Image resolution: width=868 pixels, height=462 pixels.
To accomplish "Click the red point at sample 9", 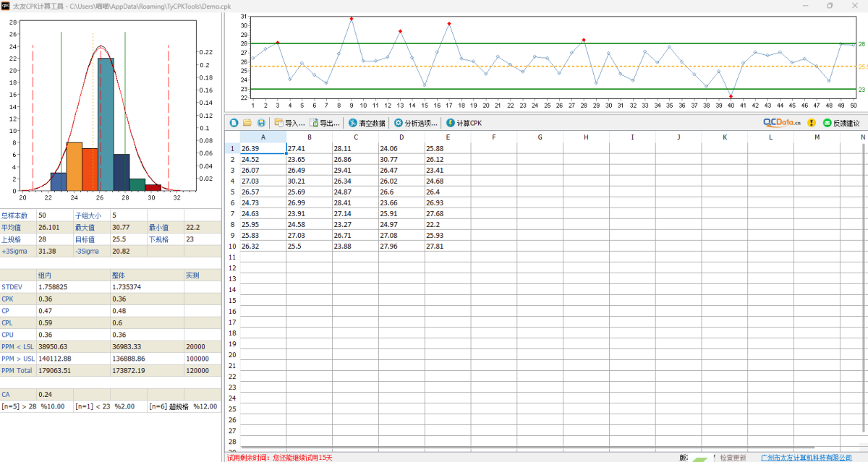I will pos(352,19).
